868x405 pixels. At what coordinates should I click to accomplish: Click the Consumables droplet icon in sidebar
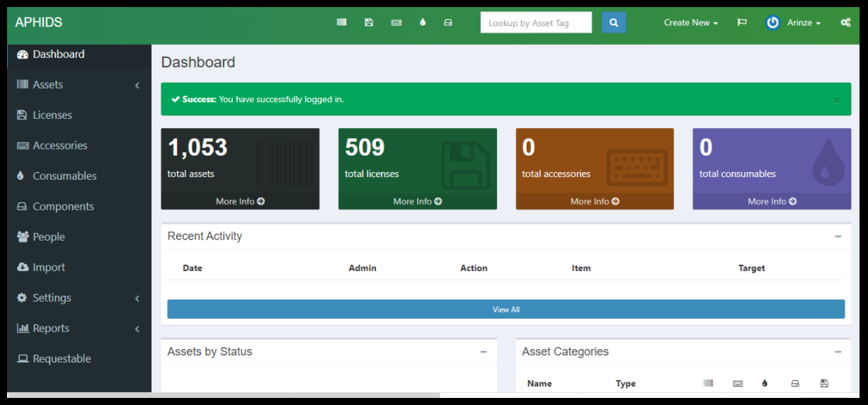point(21,176)
